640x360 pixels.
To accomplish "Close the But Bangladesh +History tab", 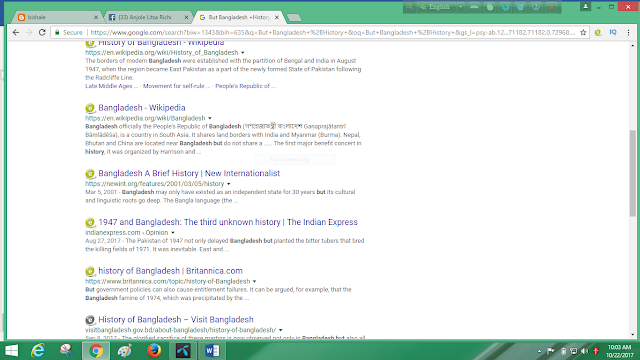I will click(277, 17).
